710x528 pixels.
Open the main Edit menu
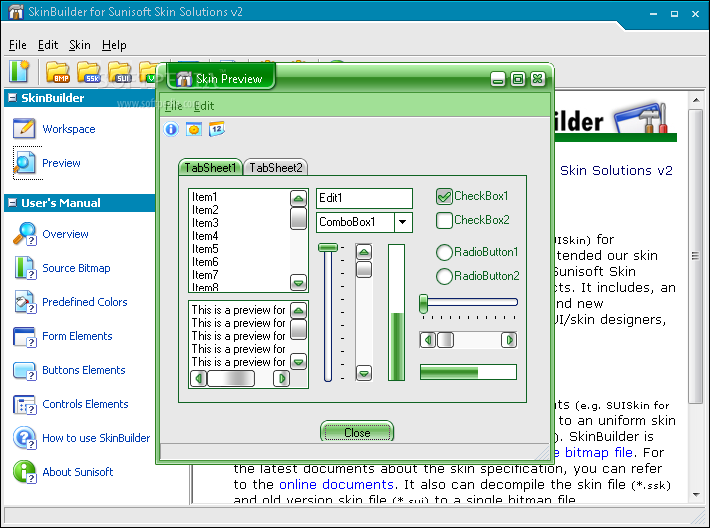tap(48, 45)
